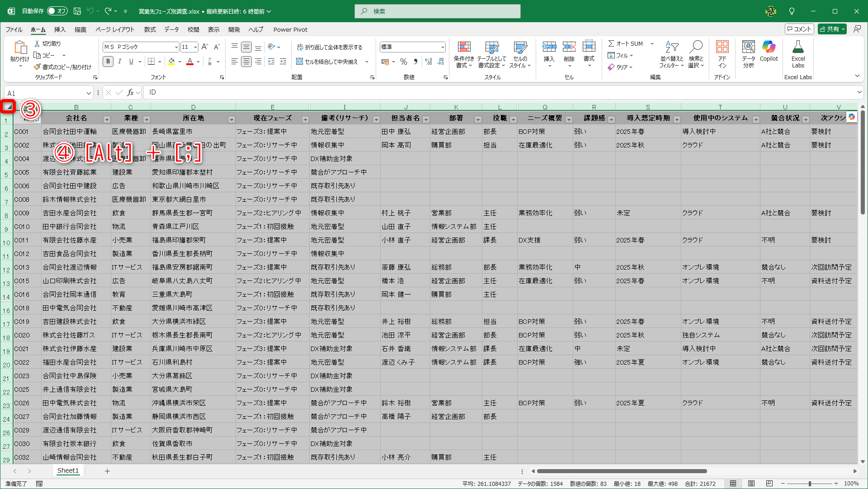The image size is (868, 489).
Task: Open the filter dropdown on 会社名 column
Action: pyautogui.click(x=107, y=119)
